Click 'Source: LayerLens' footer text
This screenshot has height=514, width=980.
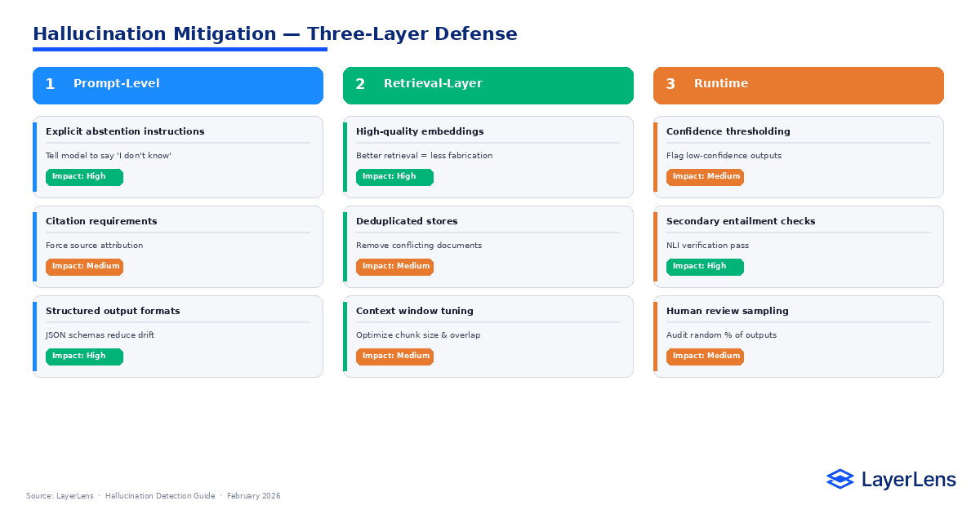(x=60, y=496)
